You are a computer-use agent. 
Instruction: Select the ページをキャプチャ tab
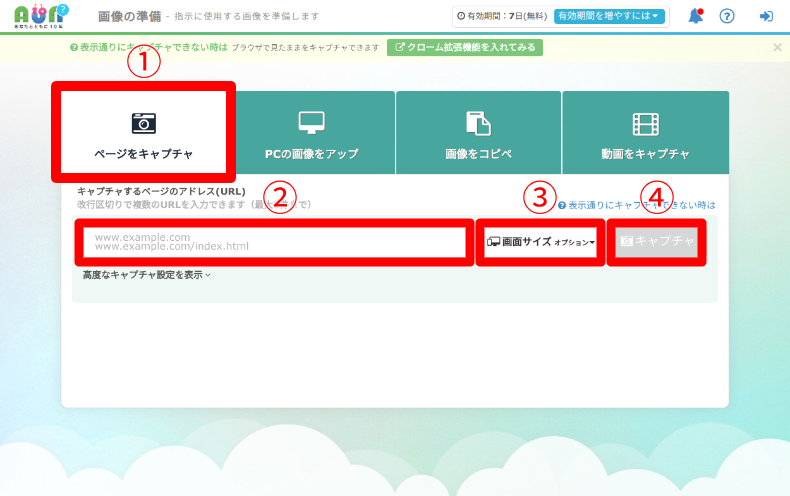[x=144, y=132]
